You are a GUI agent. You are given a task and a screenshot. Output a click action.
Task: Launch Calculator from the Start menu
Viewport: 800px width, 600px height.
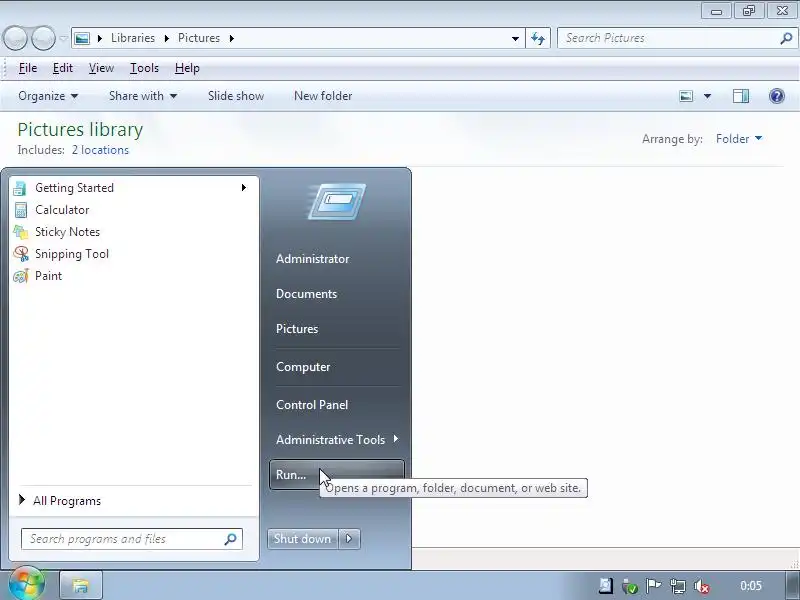pyautogui.click(x=133, y=210)
